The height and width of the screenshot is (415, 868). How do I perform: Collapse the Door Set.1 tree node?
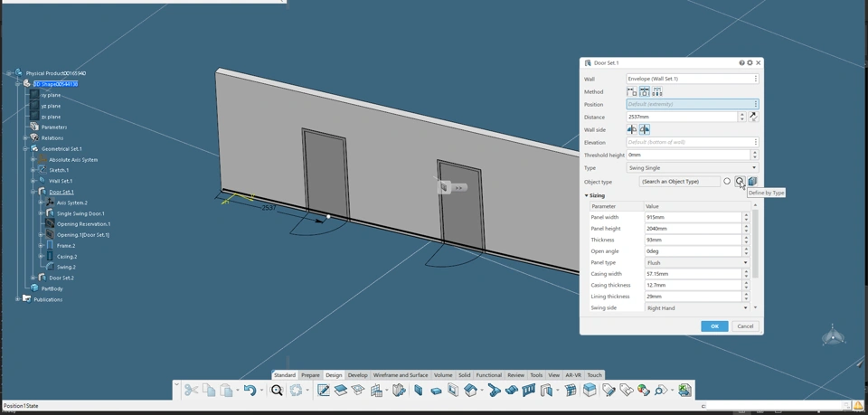[33, 192]
